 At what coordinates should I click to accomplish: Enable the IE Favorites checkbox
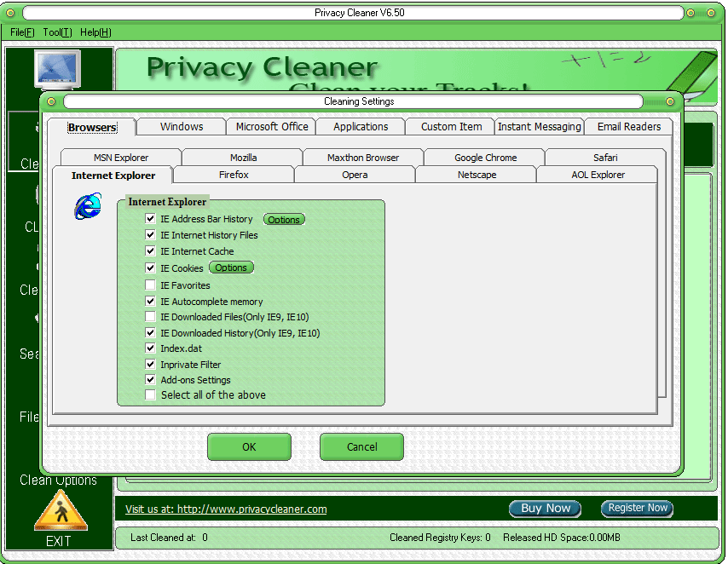tap(151, 285)
